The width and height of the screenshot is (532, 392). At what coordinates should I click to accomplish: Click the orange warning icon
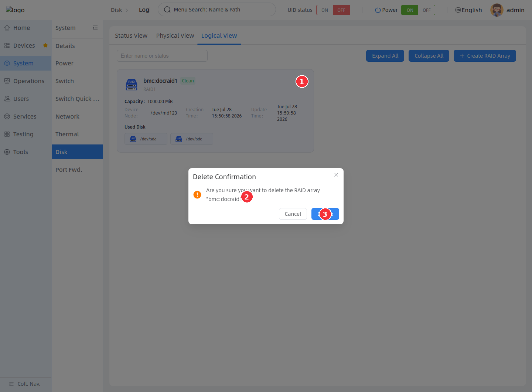[197, 194]
